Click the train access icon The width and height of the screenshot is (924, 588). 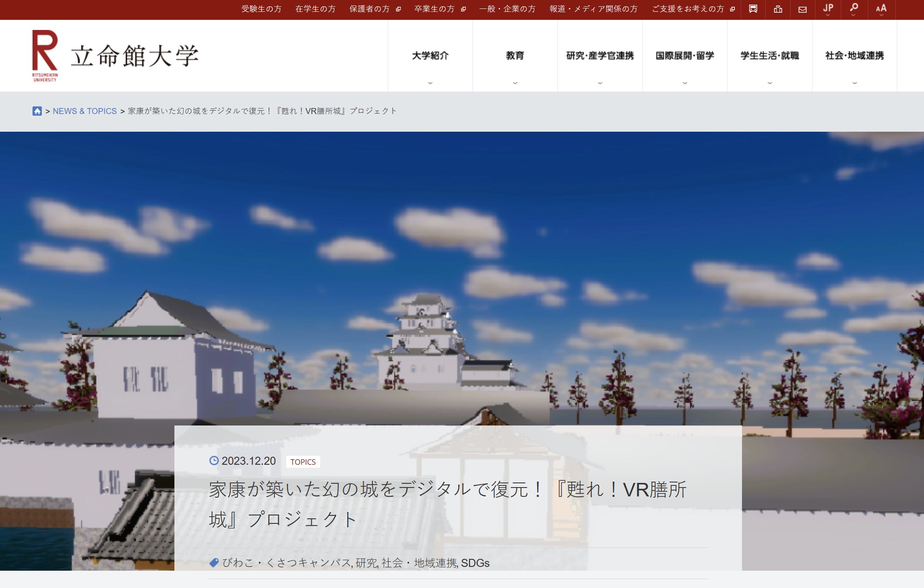pos(753,9)
